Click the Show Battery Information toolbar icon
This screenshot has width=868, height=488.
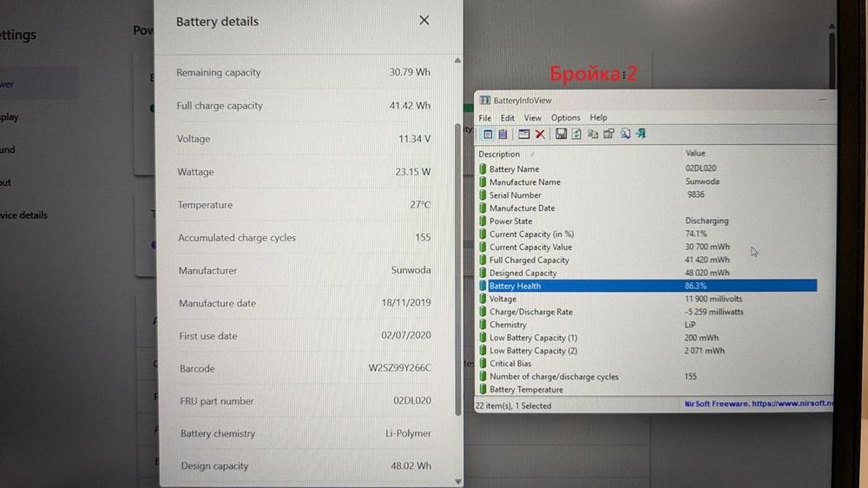click(x=488, y=134)
